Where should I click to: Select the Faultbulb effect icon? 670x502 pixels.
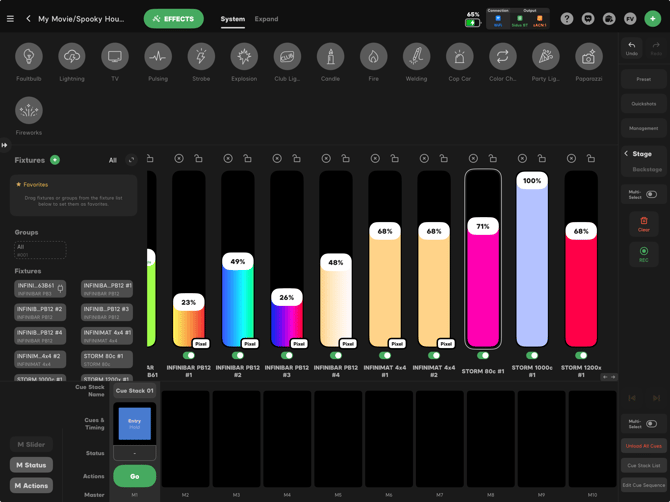pyautogui.click(x=29, y=56)
